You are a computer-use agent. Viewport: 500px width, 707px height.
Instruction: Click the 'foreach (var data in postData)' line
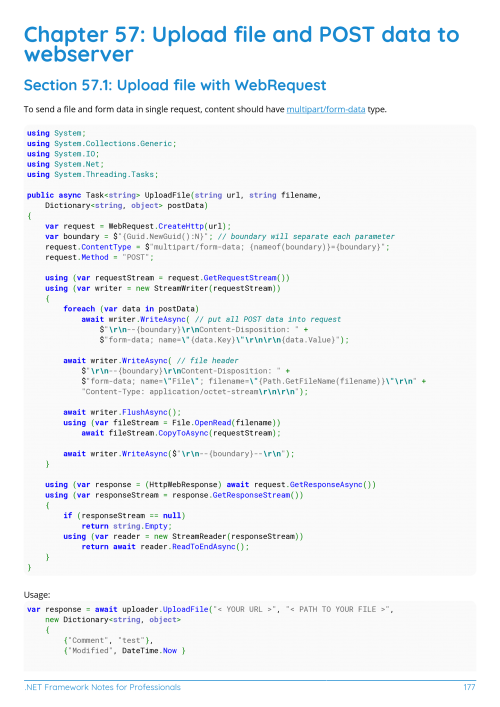coord(131,309)
